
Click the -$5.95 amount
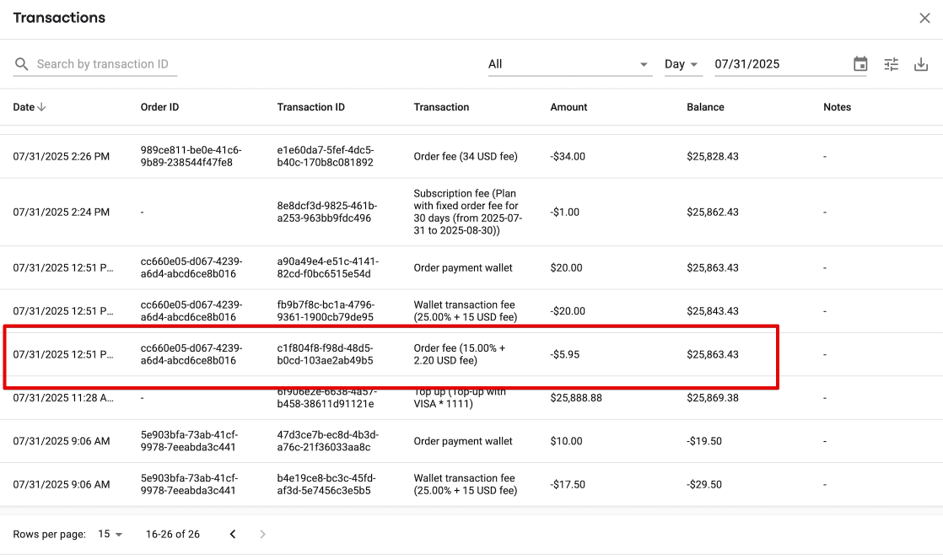(565, 354)
